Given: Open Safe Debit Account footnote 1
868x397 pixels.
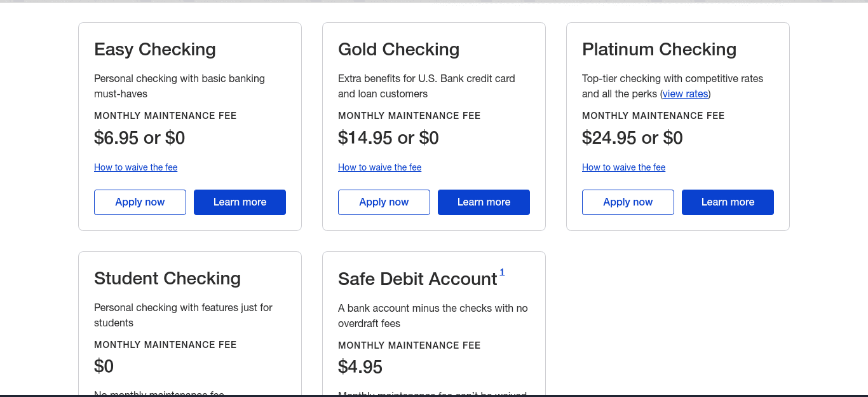Looking at the screenshot, I should 502,271.
